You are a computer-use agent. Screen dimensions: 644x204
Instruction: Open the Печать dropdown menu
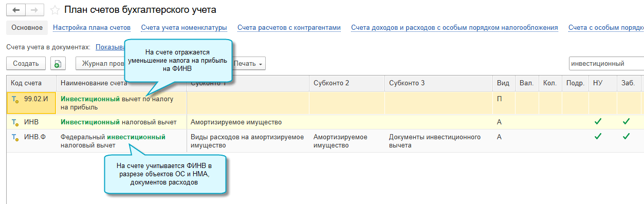click(x=248, y=64)
